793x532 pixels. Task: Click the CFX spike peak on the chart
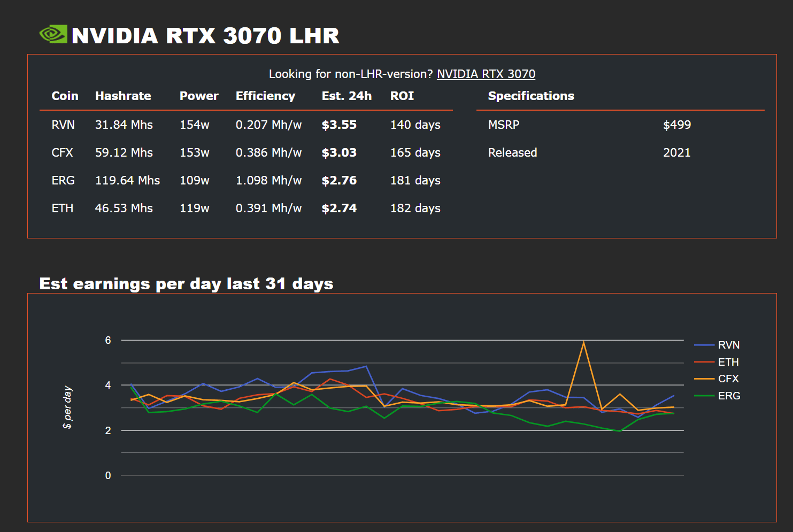click(583, 342)
